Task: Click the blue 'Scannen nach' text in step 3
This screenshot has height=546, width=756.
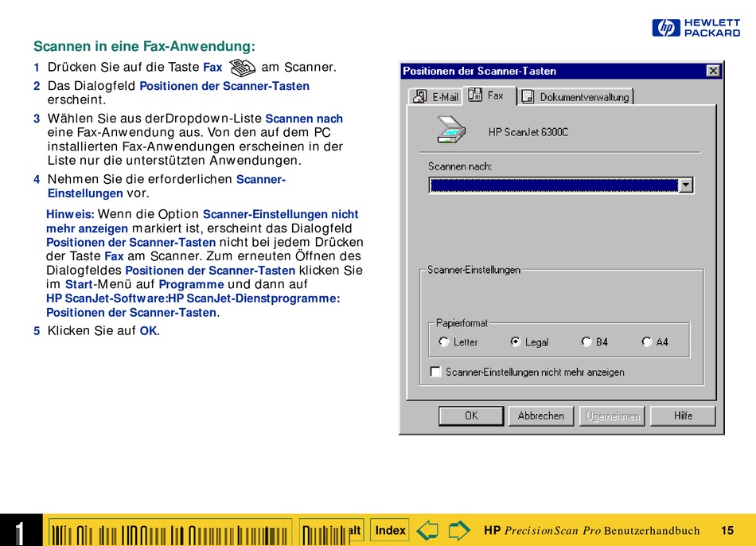Action: (x=304, y=119)
